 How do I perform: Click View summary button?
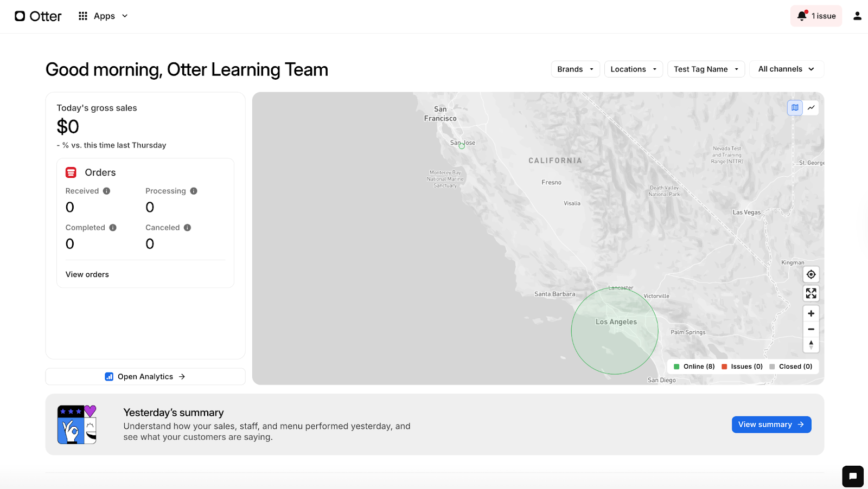click(771, 424)
